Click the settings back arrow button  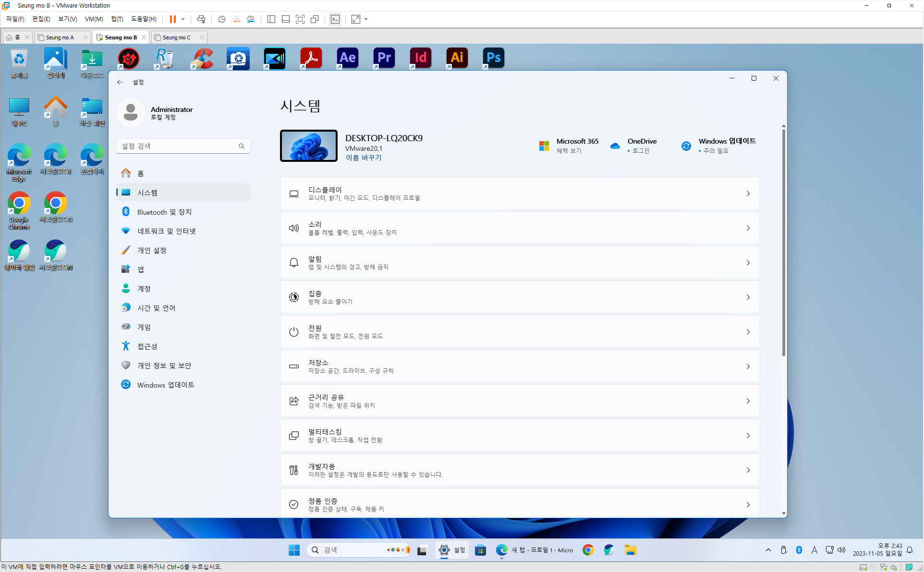pos(120,82)
